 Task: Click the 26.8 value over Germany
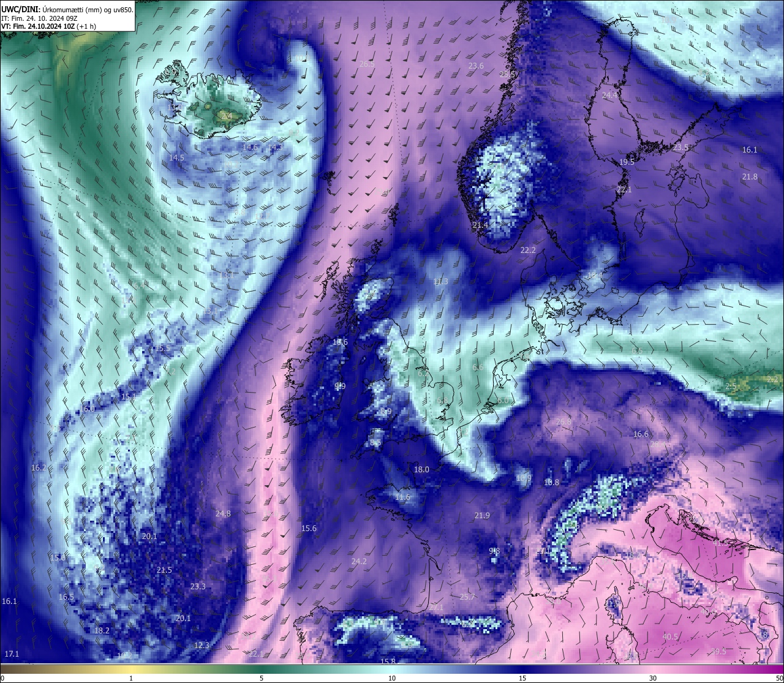pyautogui.click(x=563, y=421)
